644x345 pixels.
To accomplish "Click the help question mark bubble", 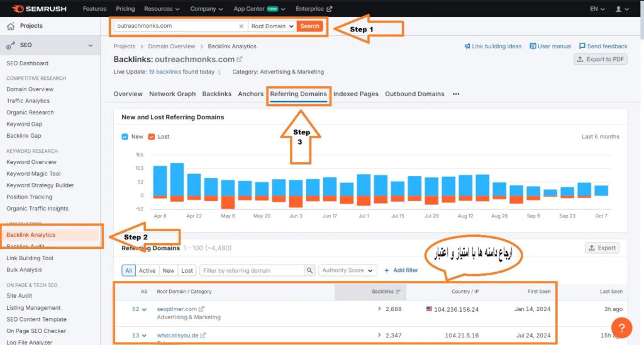I will (x=621, y=328).
